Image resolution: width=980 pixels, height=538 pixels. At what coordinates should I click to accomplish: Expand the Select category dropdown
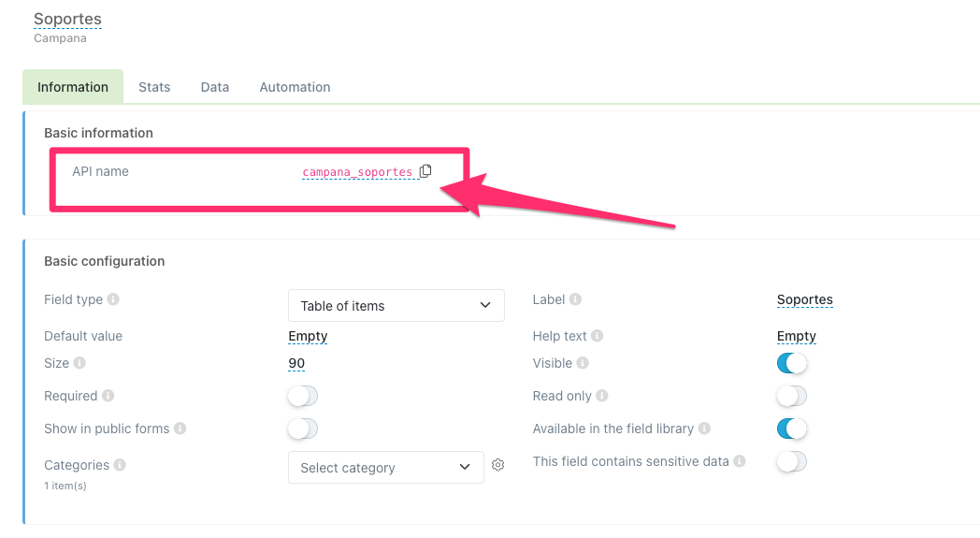pyautogui.click(x=385, y=468)
